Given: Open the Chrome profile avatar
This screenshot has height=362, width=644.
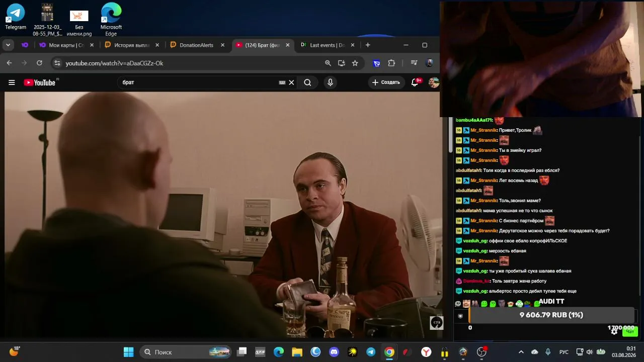Looking at the screenshot, I should (x=429, y=63).
